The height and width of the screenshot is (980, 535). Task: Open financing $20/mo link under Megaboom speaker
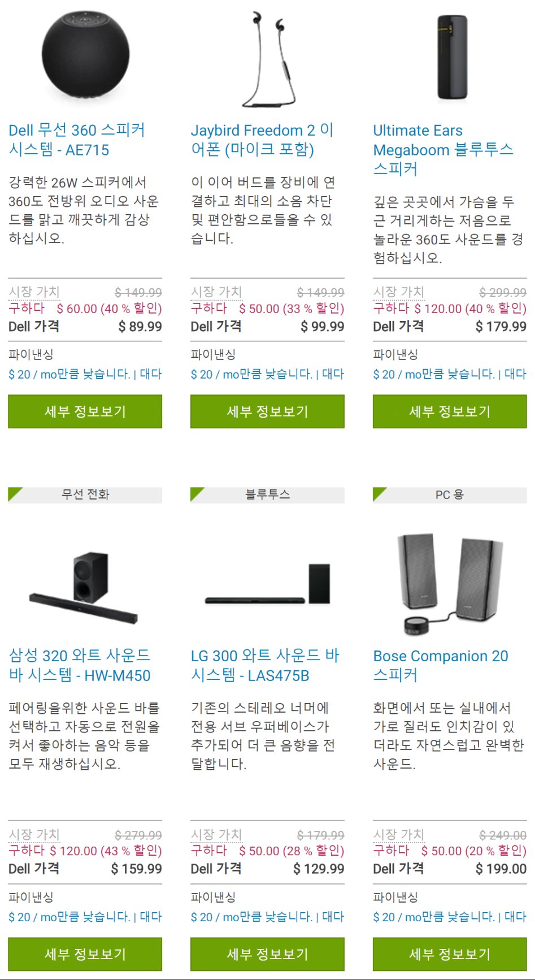click(434, 374)
